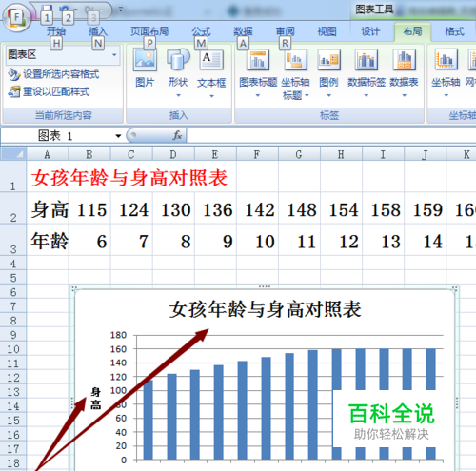
Task: Open the Name Box dropdown arrow
Action: click(118, 136)
